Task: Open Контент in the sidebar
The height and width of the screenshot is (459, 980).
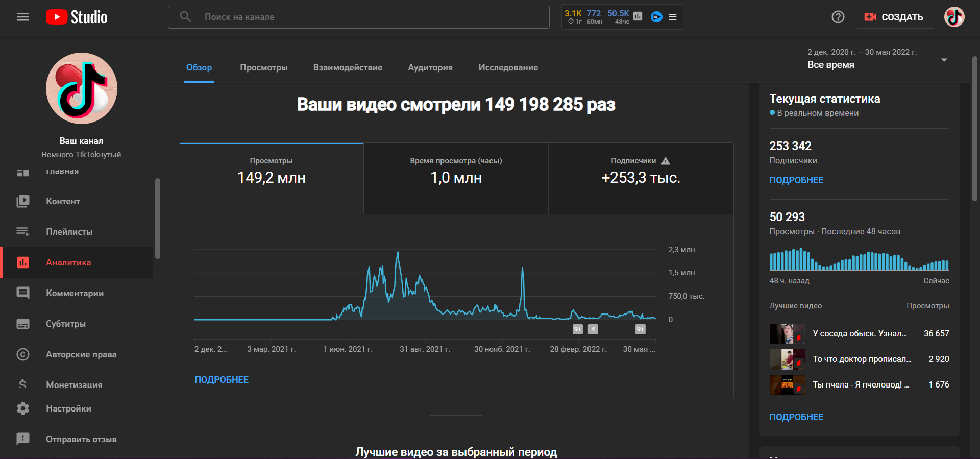Action: tap(77, 201)
